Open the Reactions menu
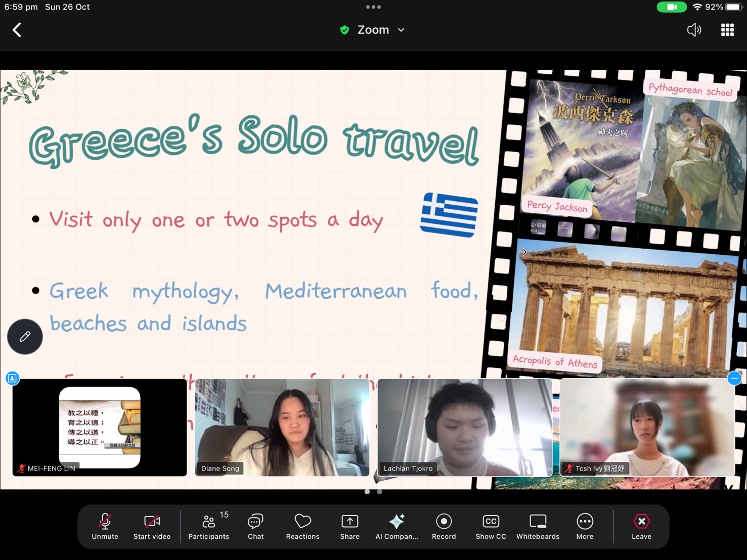 tap(302, 526)
